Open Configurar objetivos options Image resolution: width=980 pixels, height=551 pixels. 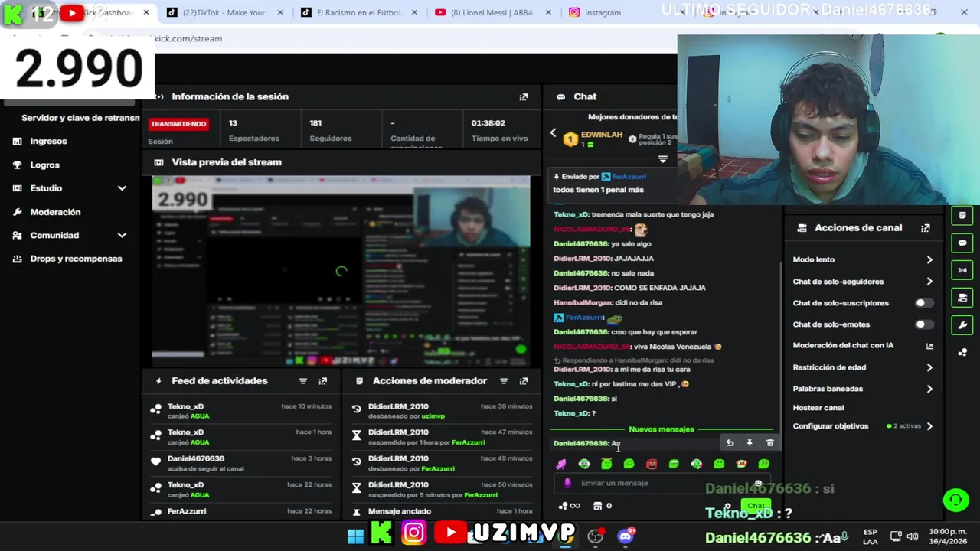click(x=863, y=426)
